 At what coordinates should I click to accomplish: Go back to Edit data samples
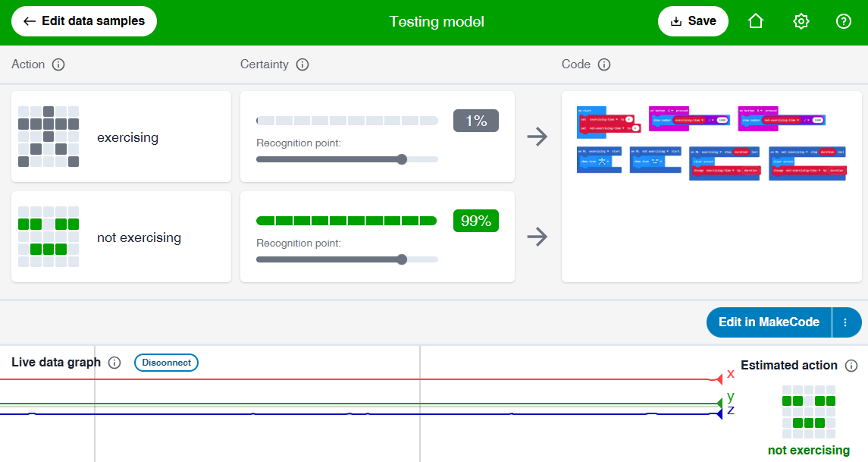(83, 21)
